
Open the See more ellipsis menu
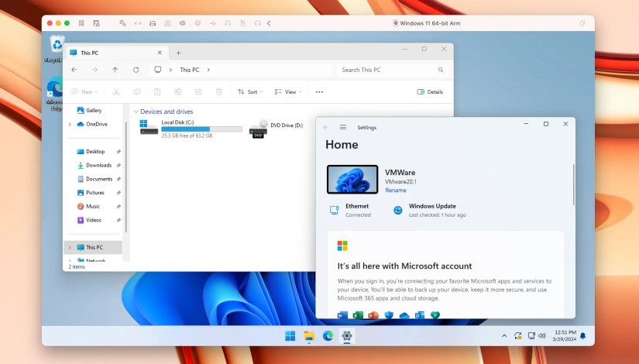pos(319,91)
